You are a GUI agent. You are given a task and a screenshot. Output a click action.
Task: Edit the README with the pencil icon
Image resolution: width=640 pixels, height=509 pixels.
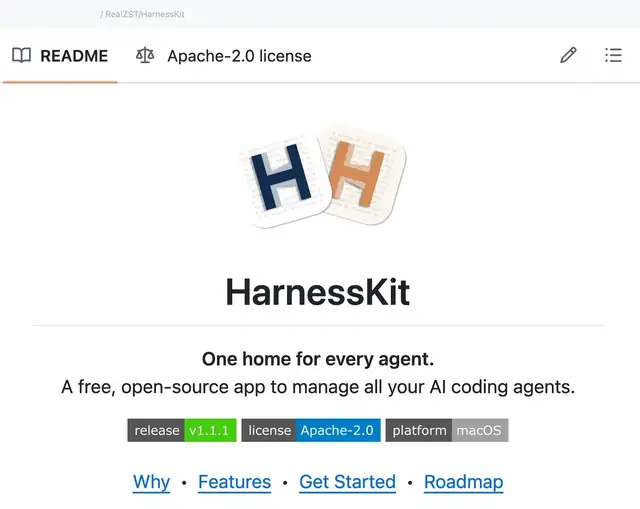[568, 55]
